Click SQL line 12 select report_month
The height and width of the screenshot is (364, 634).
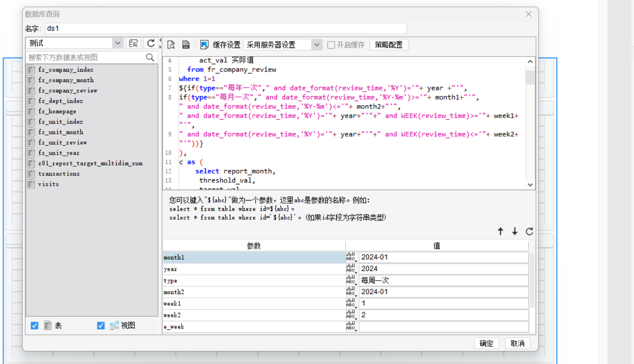[235, 171]
